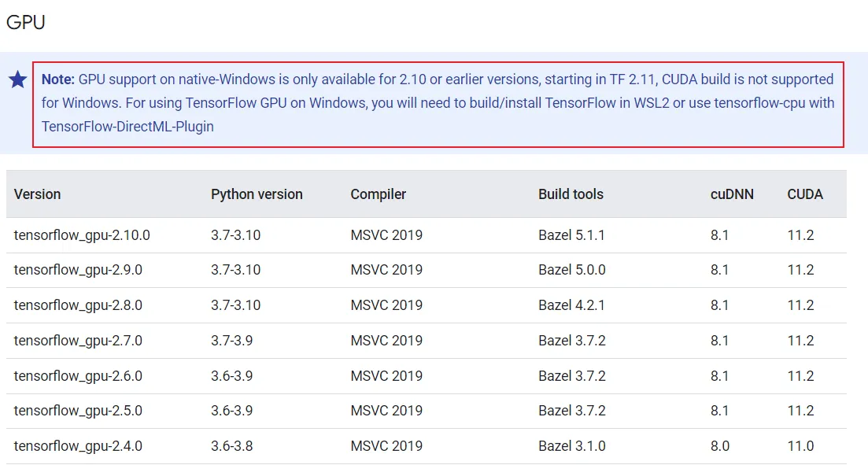The width and height of the screenshot is (868, 465).
Task: Select the tensorflow_gpu-2.9.0 version cell
Action: coord(78,270)
